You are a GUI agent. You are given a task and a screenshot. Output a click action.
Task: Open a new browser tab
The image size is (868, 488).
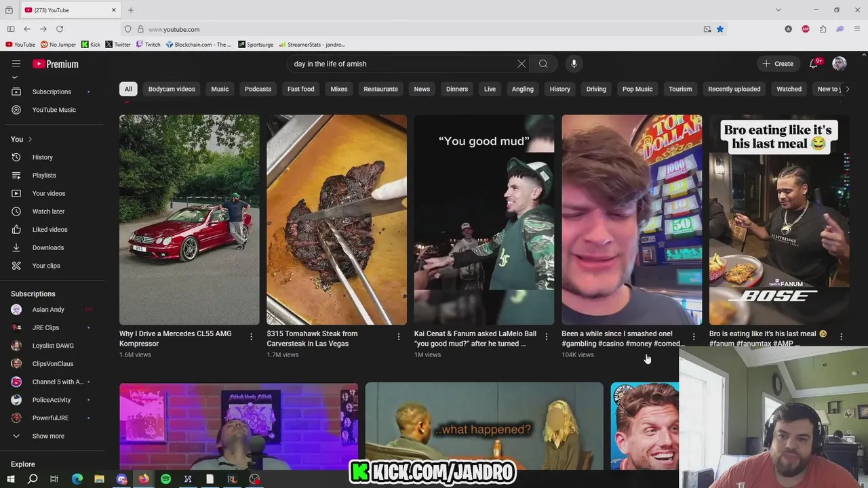(131, 10)
